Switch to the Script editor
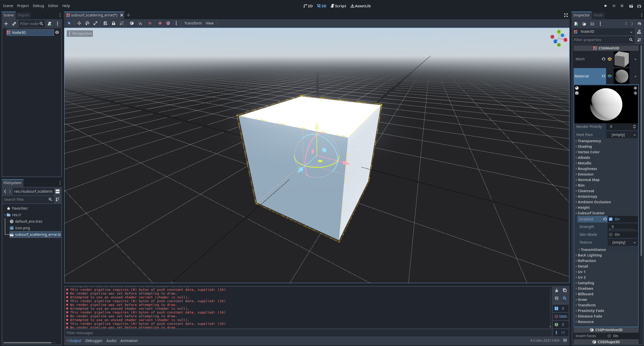644x346 pixels. 338,6
